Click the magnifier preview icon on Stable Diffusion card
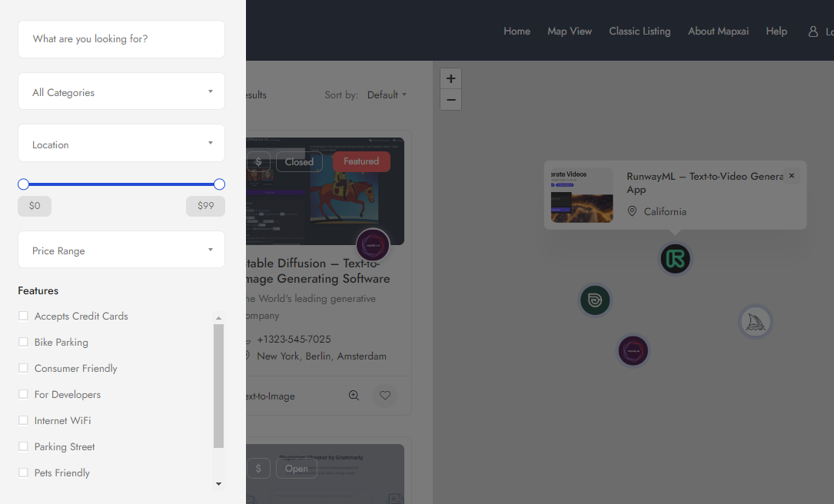 pyautogui.click(x=354, y=395)
